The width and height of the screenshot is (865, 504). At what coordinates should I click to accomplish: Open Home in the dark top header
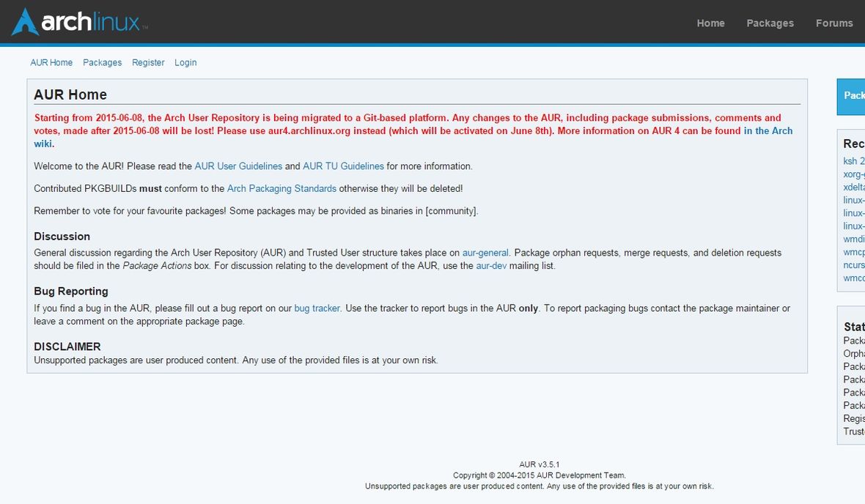(710, 23)
